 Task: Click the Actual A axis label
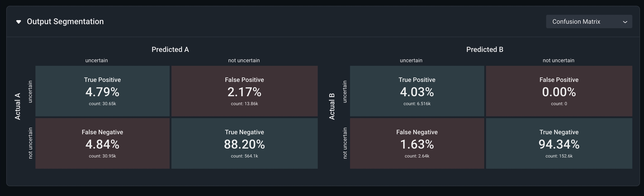point(18,106)
